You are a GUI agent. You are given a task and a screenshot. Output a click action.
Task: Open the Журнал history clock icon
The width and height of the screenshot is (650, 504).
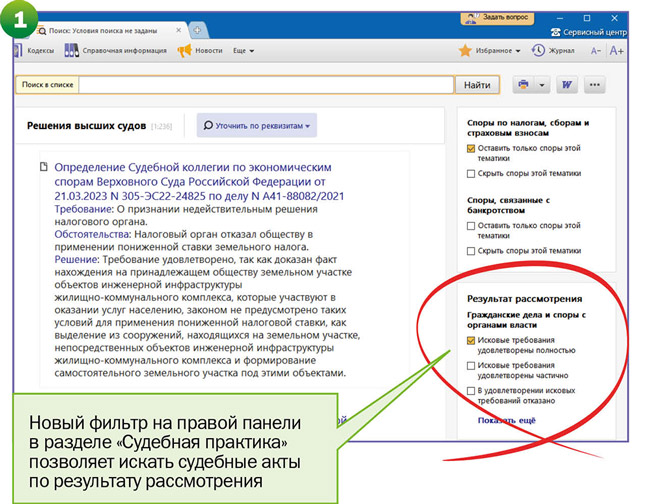click(x=538, y=50)
